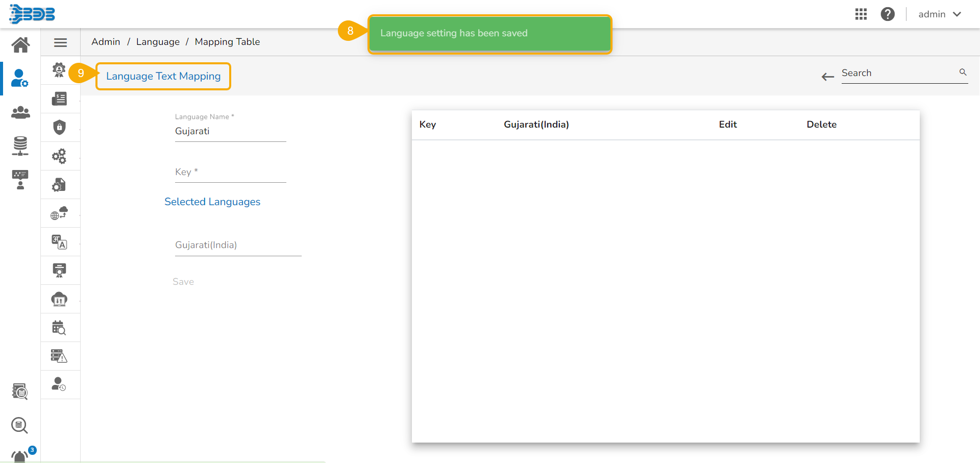980x463 pixels.
Task: Click the globe with cloud sync icon
Action: coord(60,213)
